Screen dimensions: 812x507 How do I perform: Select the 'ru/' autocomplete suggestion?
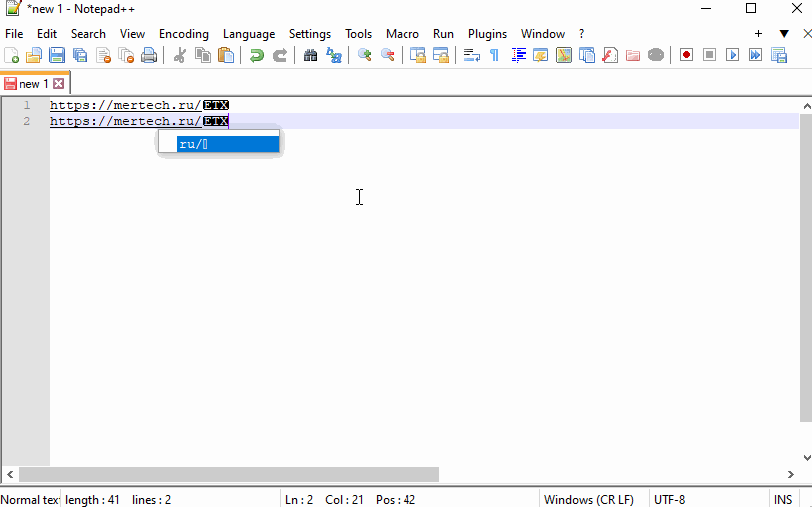tap(227, 144)
